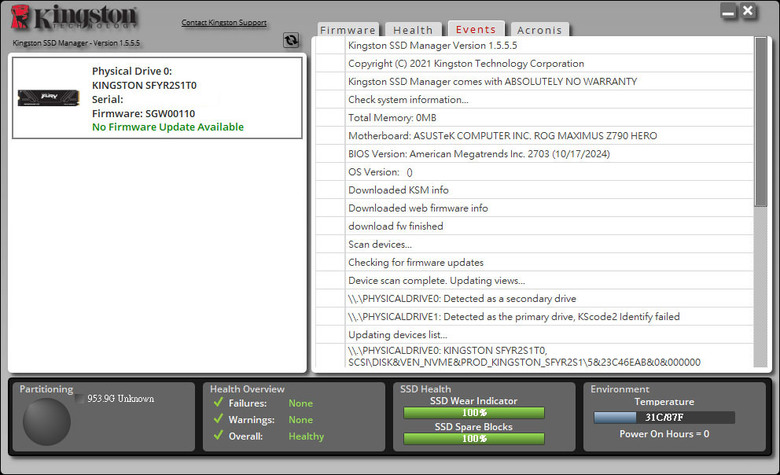
Task: Click 'No Firmware Update Available' status text
Action: [168, 127]
